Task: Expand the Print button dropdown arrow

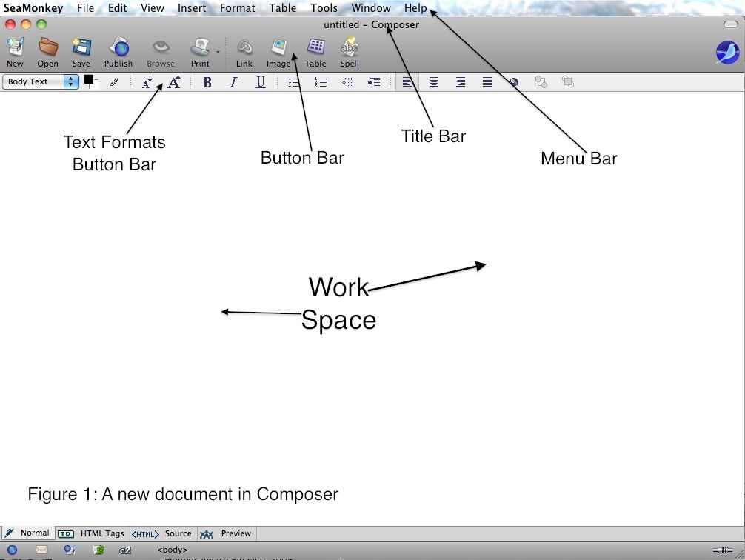Action: click(218, 53)
